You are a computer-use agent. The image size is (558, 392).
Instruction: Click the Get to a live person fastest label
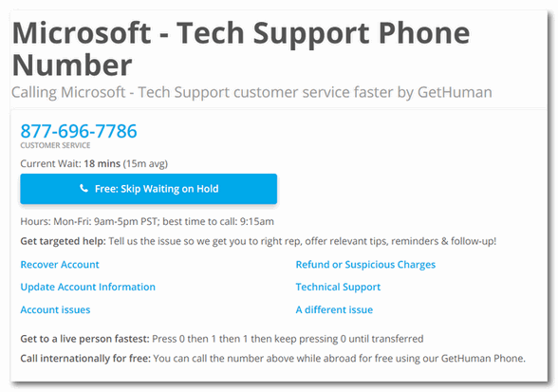tap(84, 339)
